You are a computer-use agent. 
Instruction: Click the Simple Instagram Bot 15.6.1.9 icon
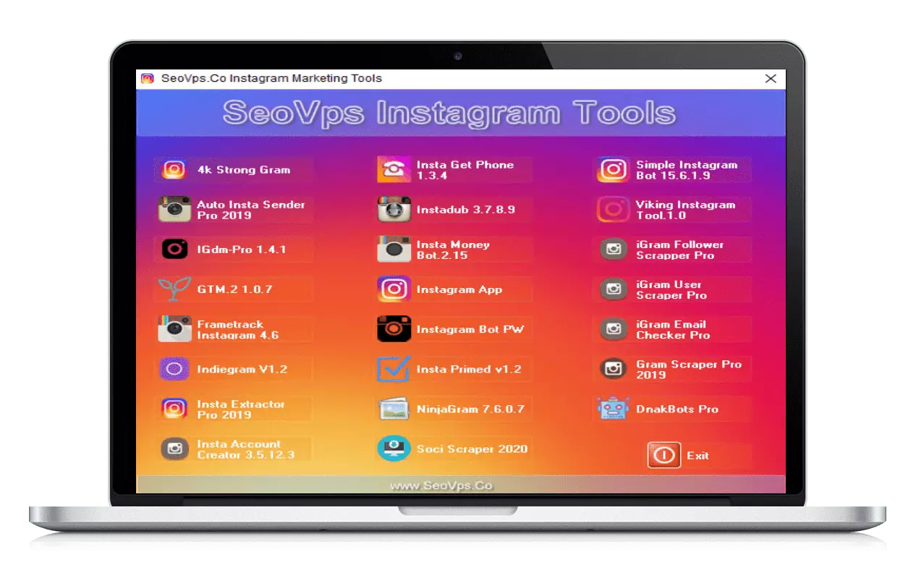point(613,170)
